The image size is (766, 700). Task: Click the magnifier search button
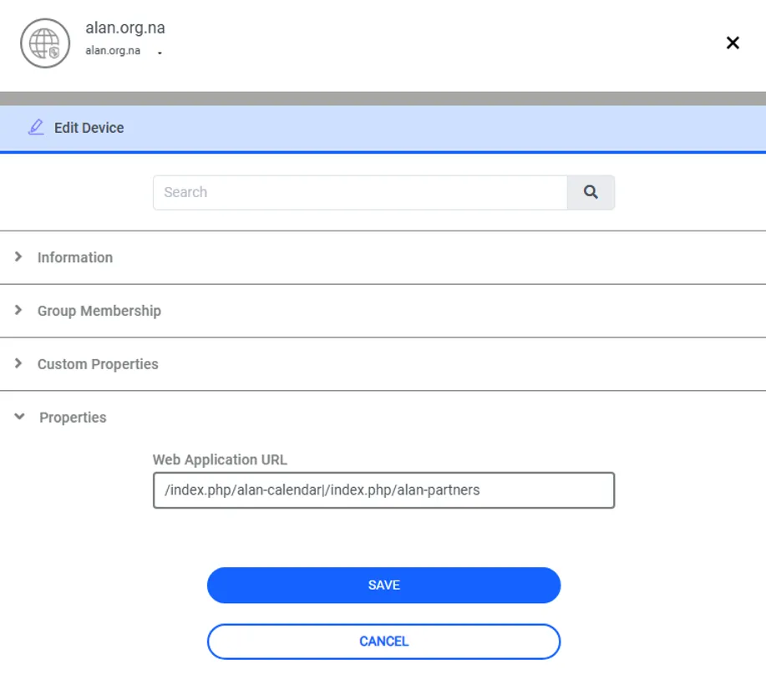pos(591,192)
